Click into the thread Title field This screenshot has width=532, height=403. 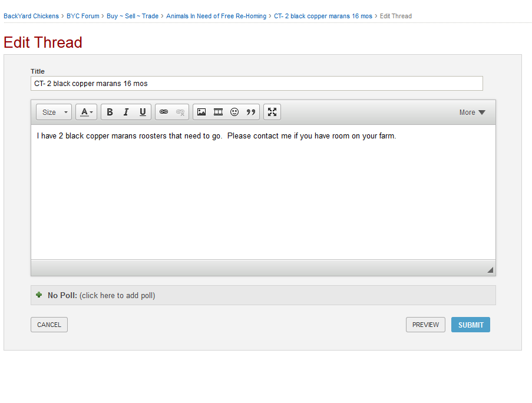[x=256, y=84]
